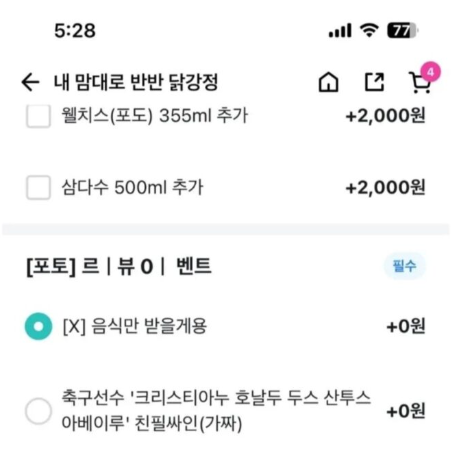Tap the battery indicator in status bar

click(402, 31)
